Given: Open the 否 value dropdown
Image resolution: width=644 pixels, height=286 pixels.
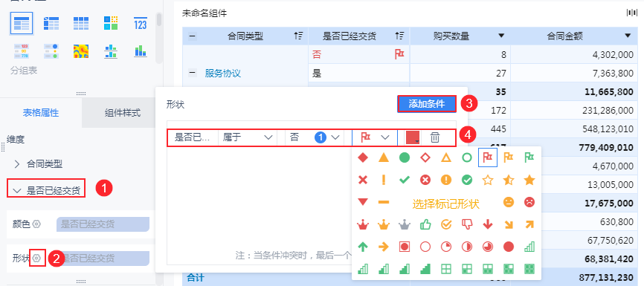Looking at the screenshot, I should [x=315, y=137].
